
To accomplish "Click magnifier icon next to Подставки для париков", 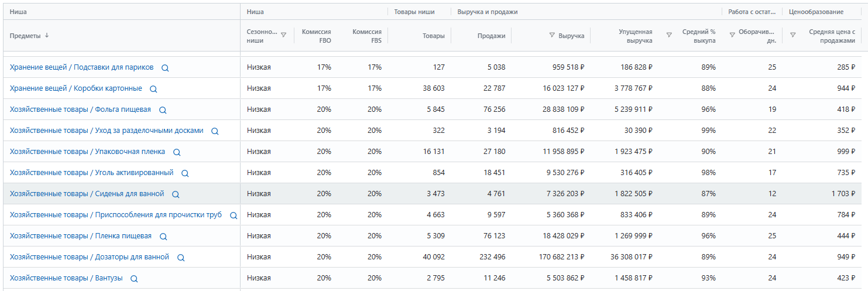I will coord(165,68).
